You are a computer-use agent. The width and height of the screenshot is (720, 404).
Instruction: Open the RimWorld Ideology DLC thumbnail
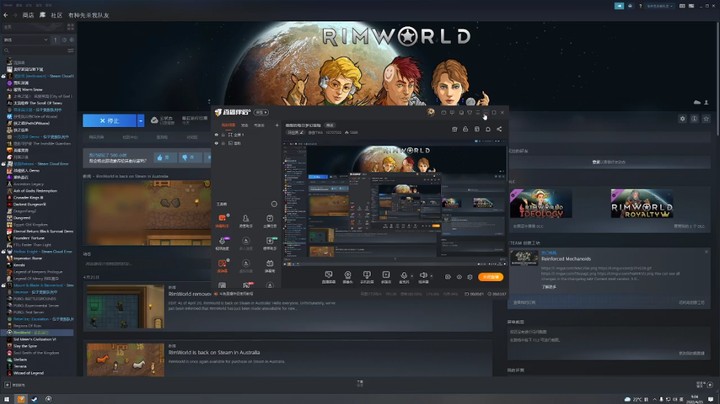541,203
